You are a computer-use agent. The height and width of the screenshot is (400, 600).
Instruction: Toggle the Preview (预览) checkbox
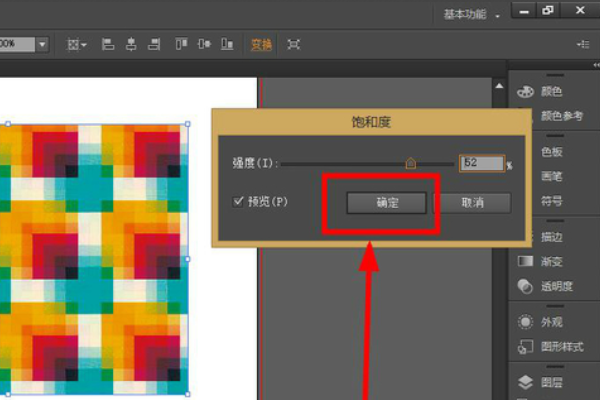click(x=238, y=202)
